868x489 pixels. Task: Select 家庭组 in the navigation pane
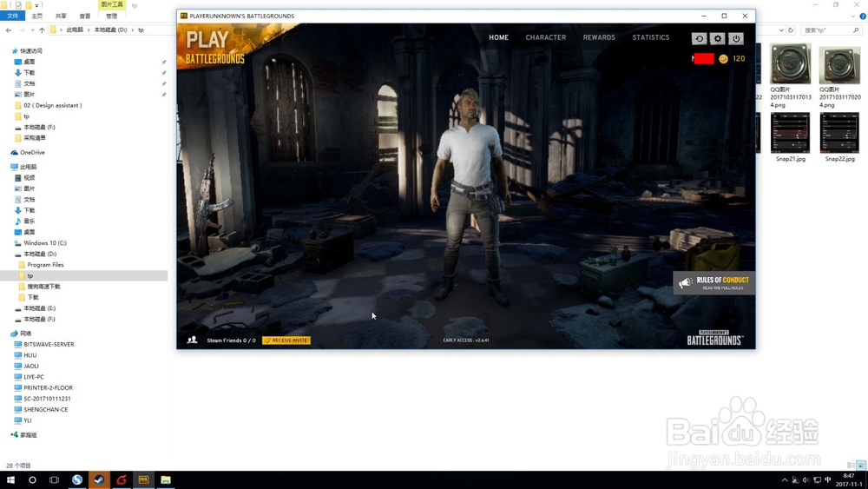(29, 435)
